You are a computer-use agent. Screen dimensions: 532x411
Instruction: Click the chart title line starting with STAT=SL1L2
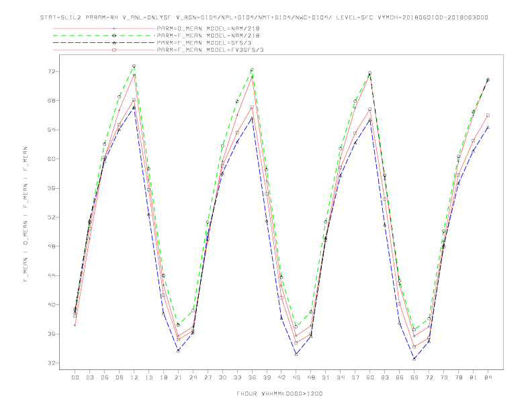(x=264, y=17)
